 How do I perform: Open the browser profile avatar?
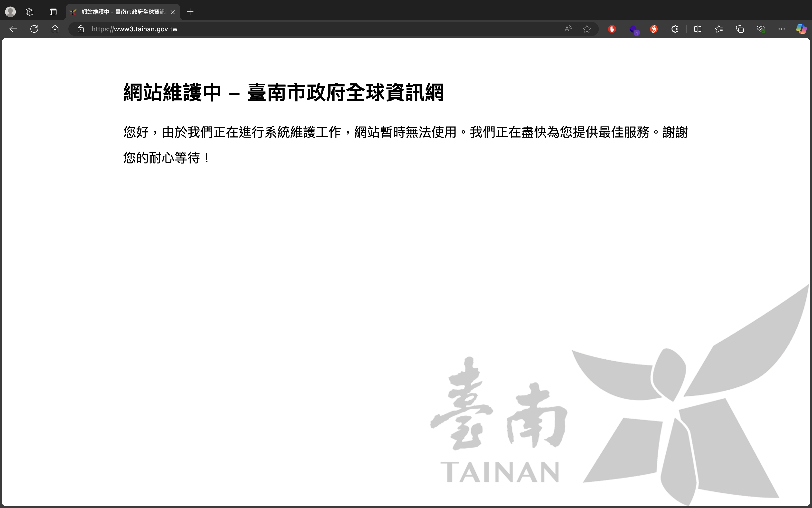click(10, 12)
